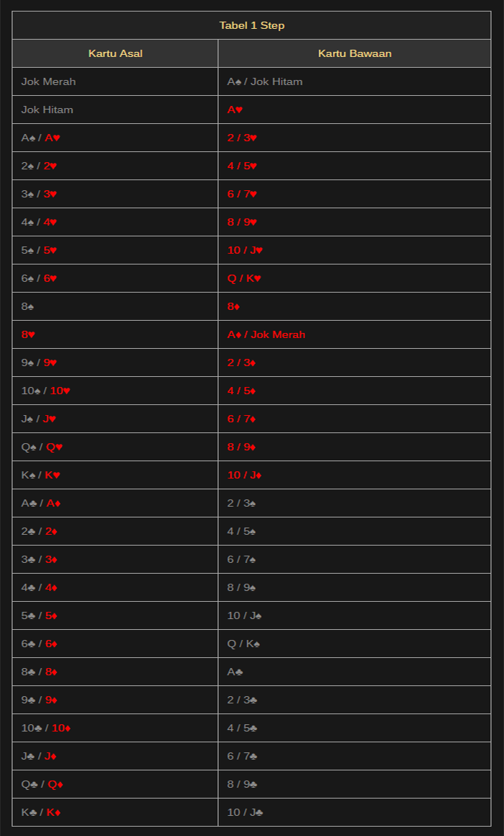The height and width of the screenshot is (836, 504).
Task: Select the A♠ / A♥ origin cell
Action: [115, 138]
